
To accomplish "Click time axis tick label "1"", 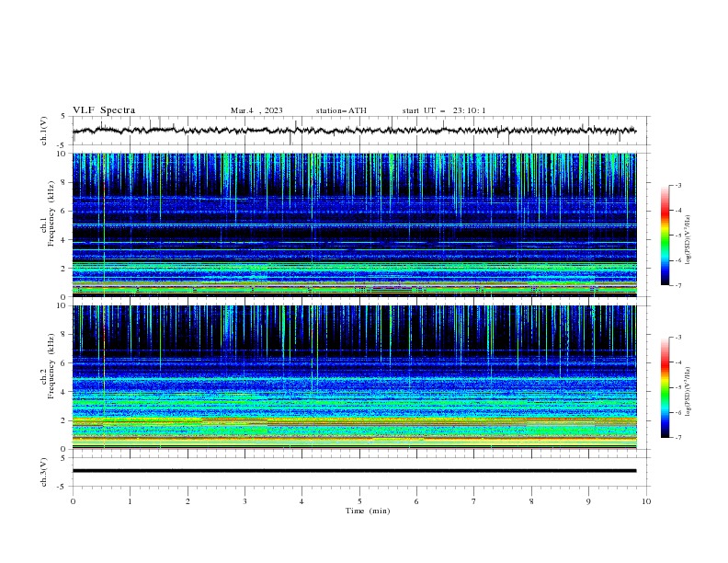I will coord(130,501).
